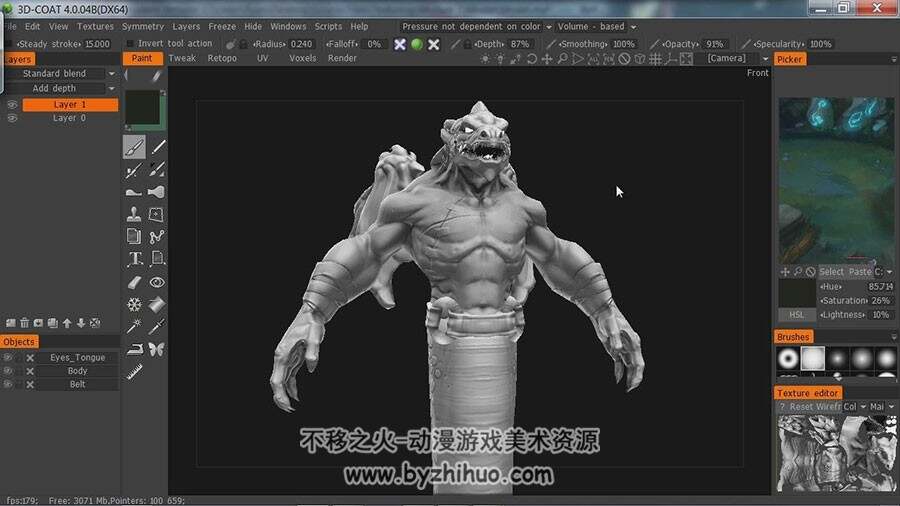Choose the curve spline path tool

(156, 236)
